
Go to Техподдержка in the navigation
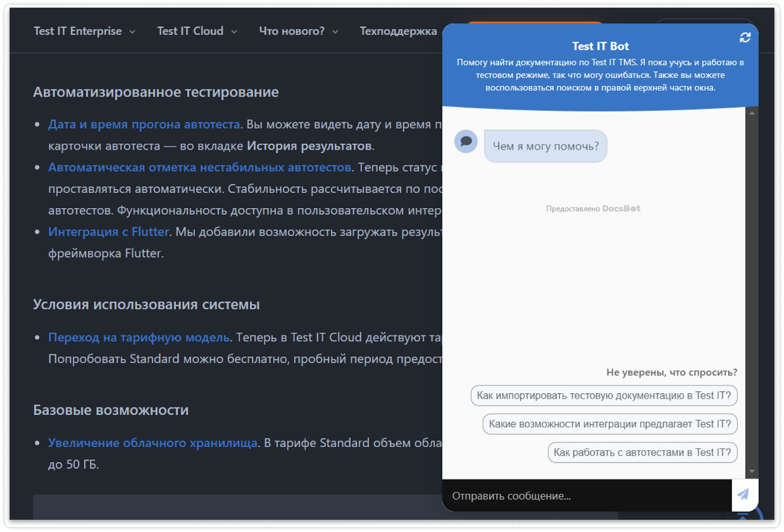(x=398, y=31)
